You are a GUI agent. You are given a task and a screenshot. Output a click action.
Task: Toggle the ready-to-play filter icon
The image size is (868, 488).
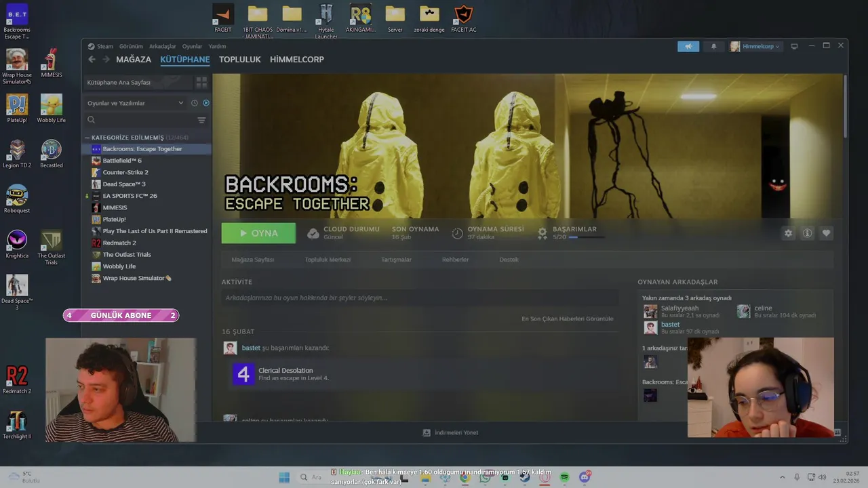point(206,103)
